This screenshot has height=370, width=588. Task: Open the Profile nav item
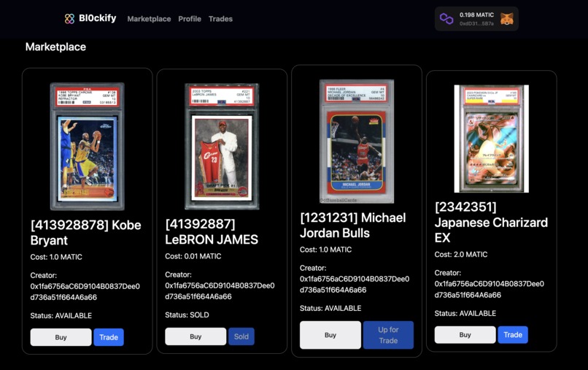click(x=190, y=19)
